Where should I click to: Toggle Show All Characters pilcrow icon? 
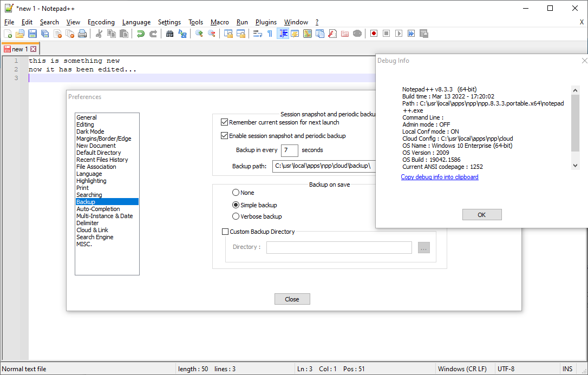(270, 34)
